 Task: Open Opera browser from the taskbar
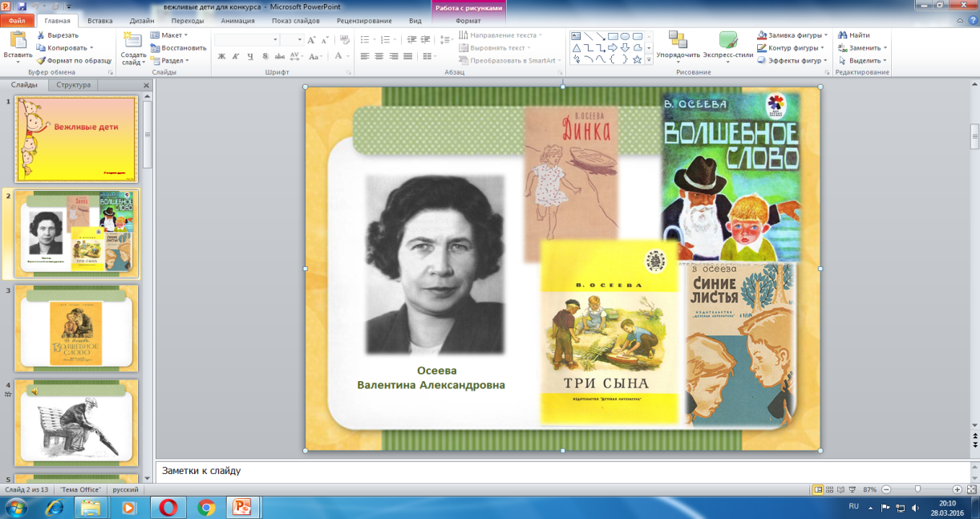(168, 507)
